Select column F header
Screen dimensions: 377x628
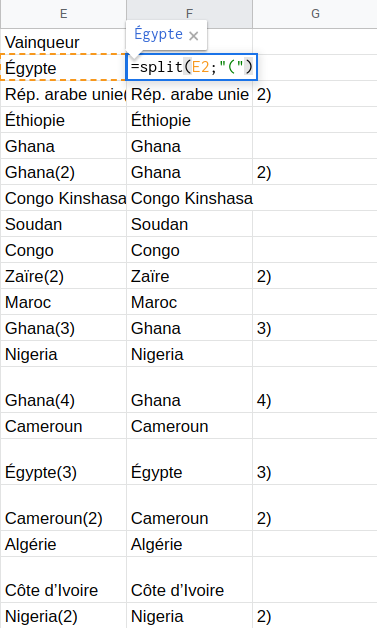190,14
